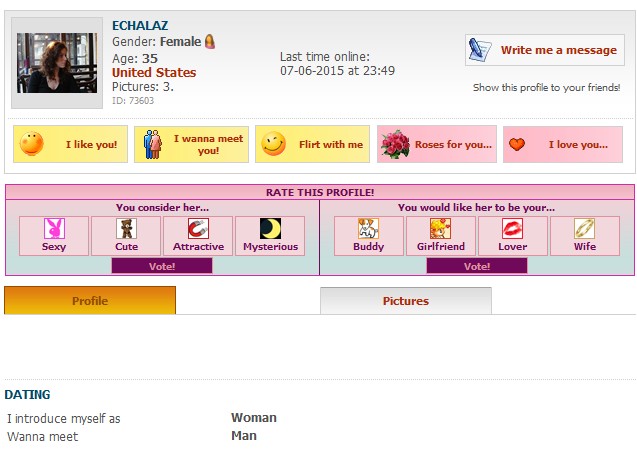Click the notepad pen icon beside Write me a message

tap(479, 50)
